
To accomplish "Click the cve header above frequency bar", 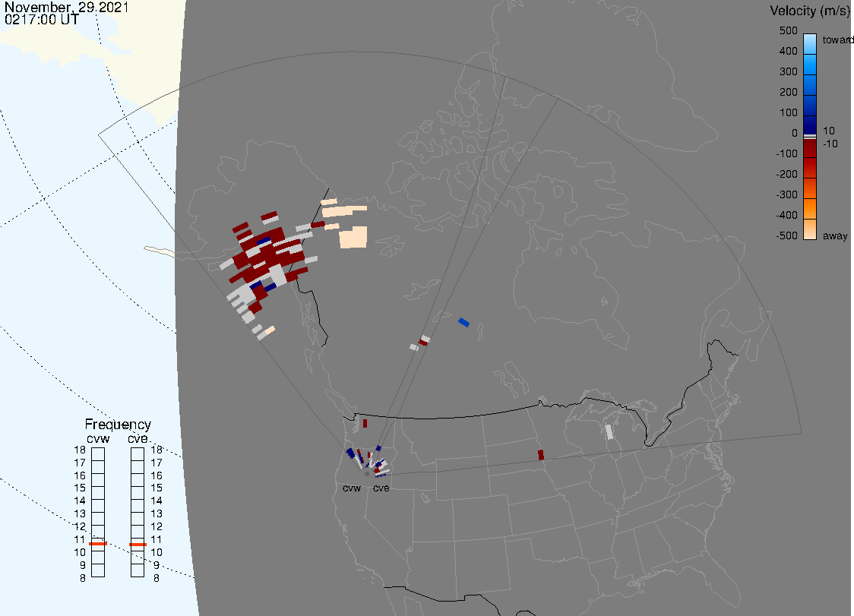I will pos(138,439).
